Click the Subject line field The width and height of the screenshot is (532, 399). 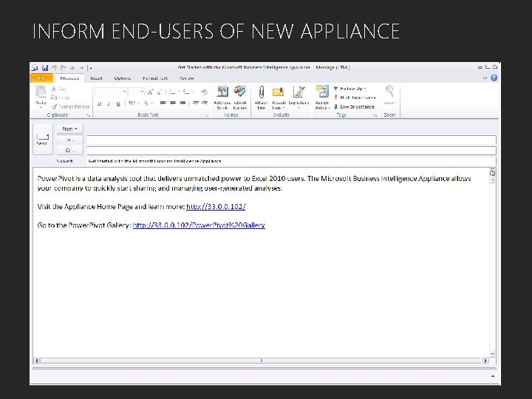click(x=291, y=161)
